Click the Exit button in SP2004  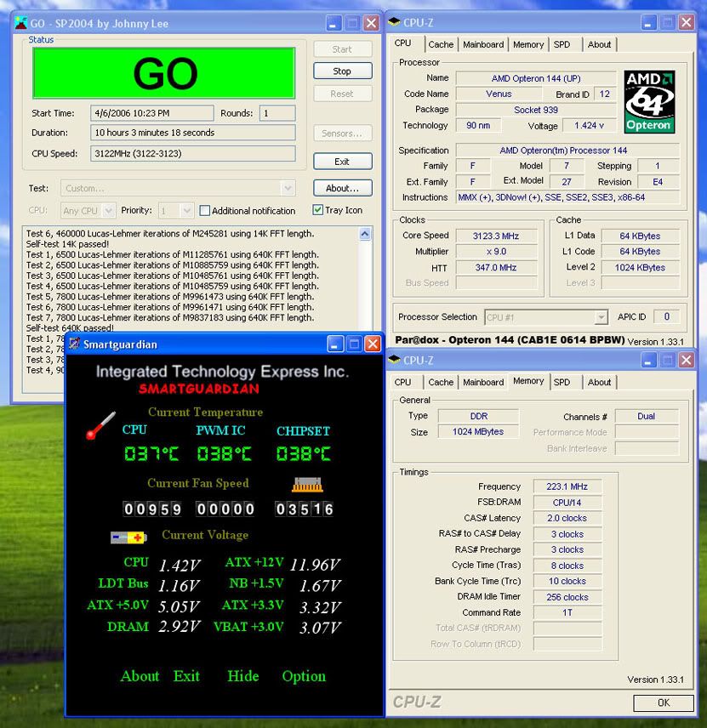pyautogui.click(x=342, y=162)
